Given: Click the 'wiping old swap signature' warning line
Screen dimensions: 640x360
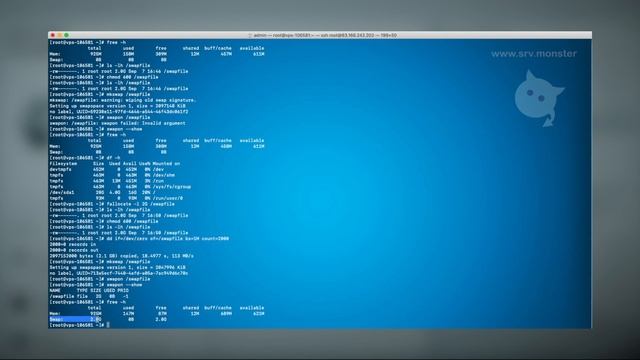Looking at the screenshot, I should pyautogui.click(x=123, y=100).
